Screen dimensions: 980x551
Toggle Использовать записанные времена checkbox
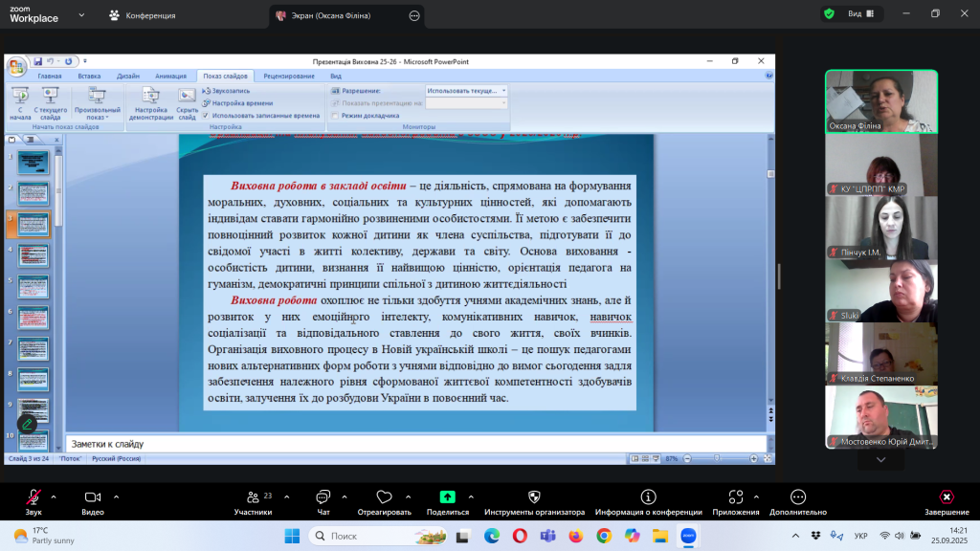click(x=206, y=115)
